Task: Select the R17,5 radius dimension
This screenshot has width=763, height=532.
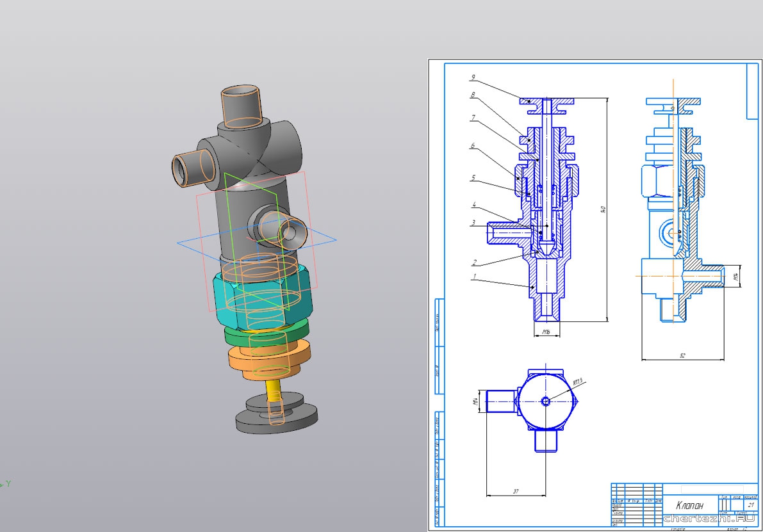Action: [578, 382]
